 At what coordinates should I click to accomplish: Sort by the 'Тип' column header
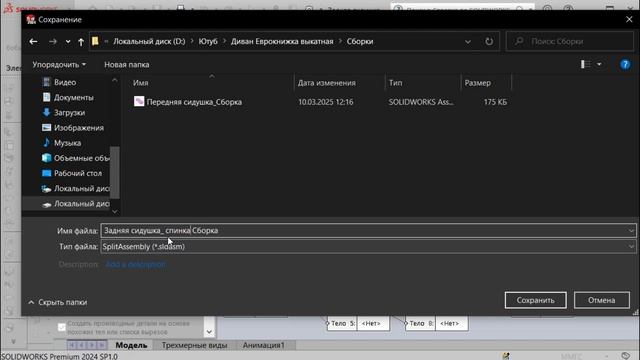395,83
